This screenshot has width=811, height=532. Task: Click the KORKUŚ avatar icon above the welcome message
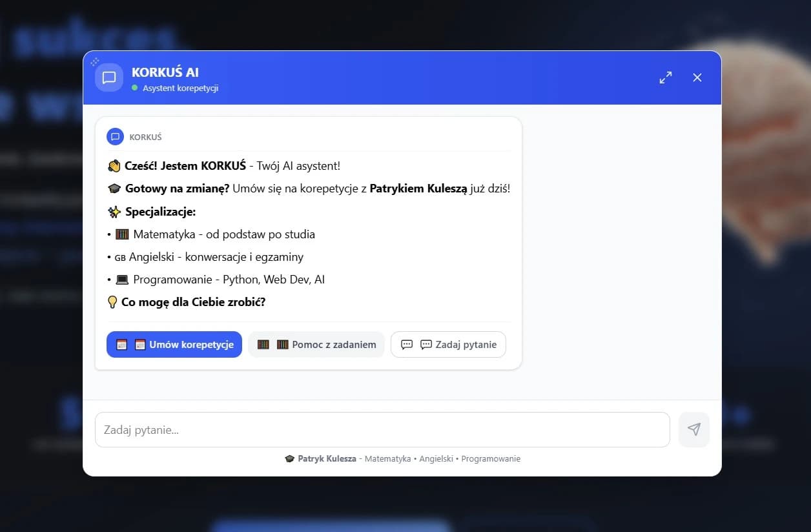coord(115,136)
